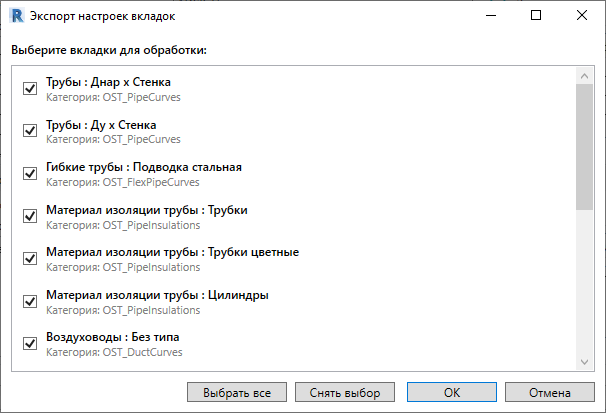Maximize the Экспорт настроек вкладок window
Viewport: 606px width, 413px height.
pos(536,15)
